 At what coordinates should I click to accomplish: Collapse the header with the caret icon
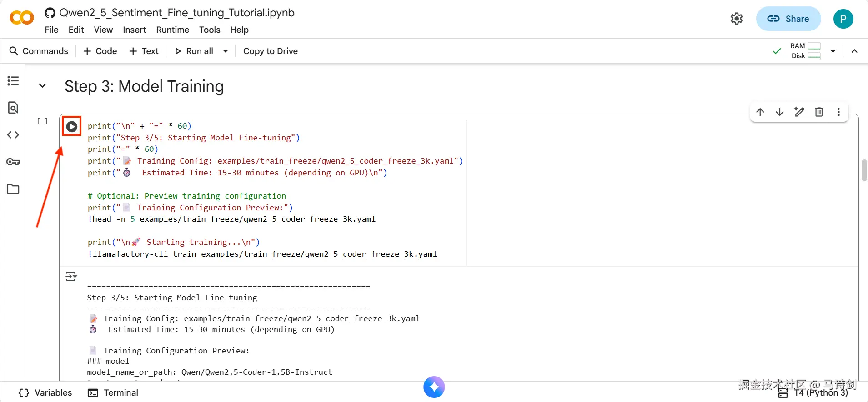[854, 51]
